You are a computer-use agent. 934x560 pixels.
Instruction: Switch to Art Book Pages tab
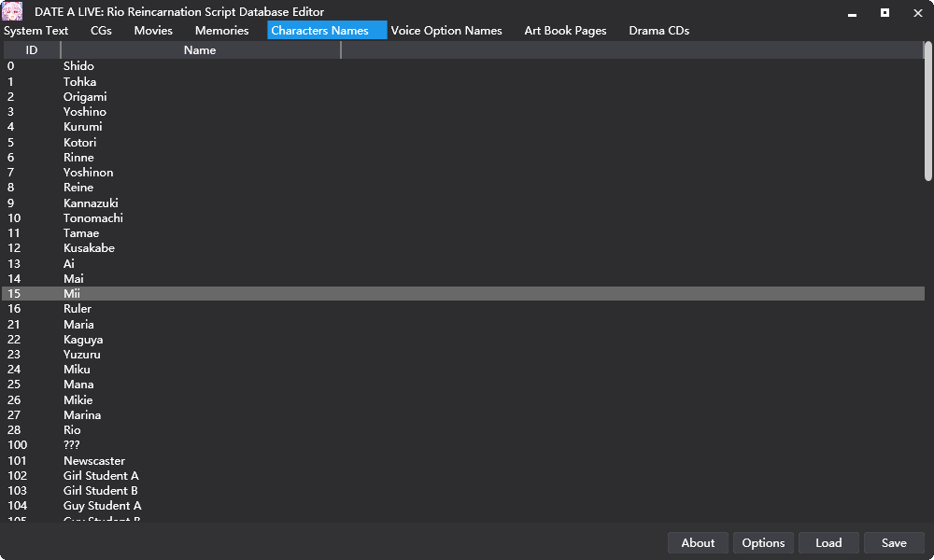565,31
